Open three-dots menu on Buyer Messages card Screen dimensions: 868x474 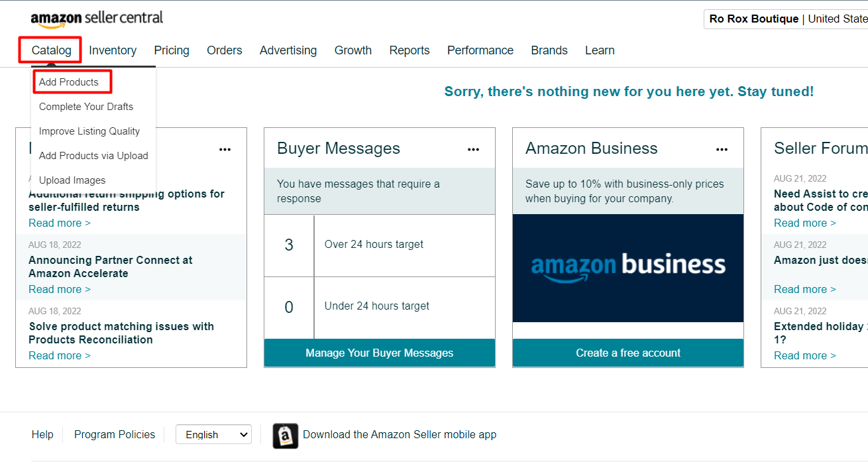pos(473,150)
